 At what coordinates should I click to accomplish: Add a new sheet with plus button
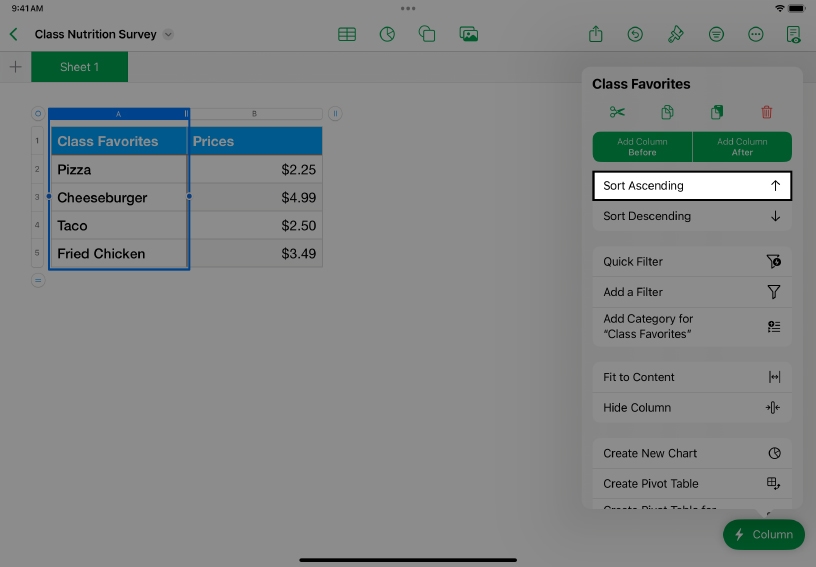(x=15, y=67)
